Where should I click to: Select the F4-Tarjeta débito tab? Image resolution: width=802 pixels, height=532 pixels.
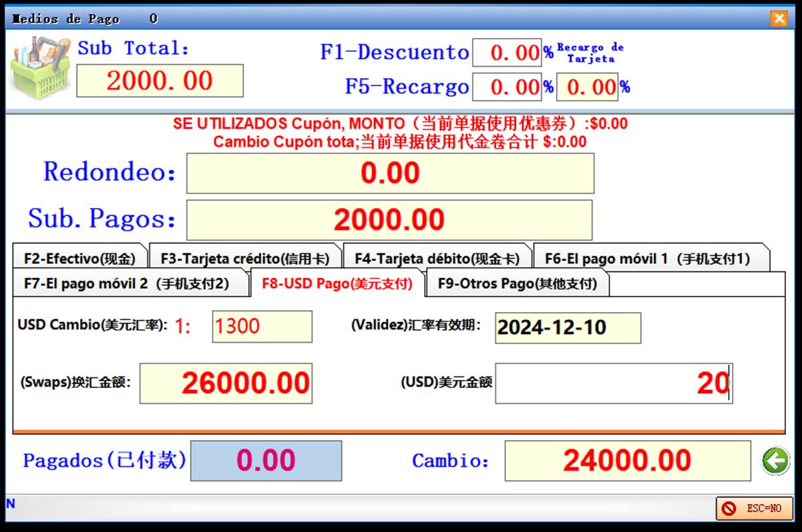coord(437,259)
